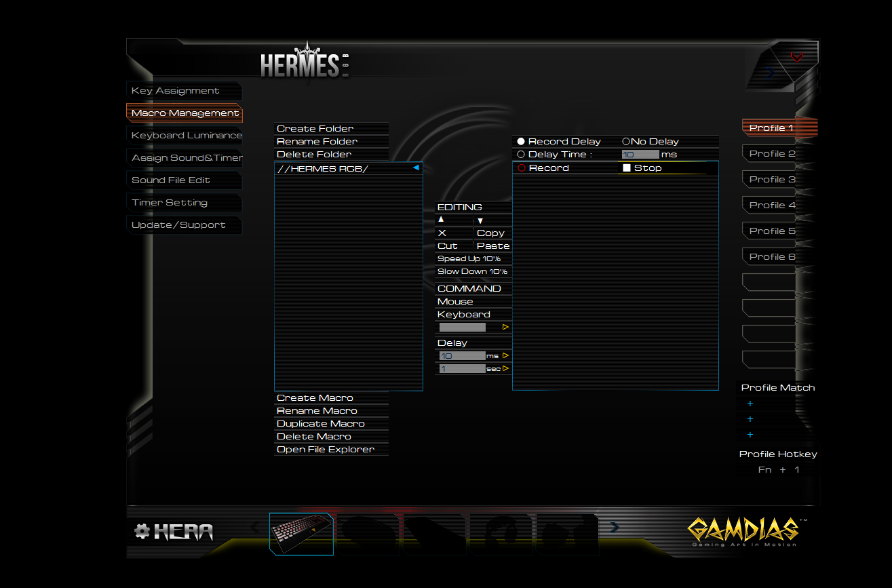Click the Delay Time ms input field
This screenshot has height=588, width=892.
[x=640, y=155]
